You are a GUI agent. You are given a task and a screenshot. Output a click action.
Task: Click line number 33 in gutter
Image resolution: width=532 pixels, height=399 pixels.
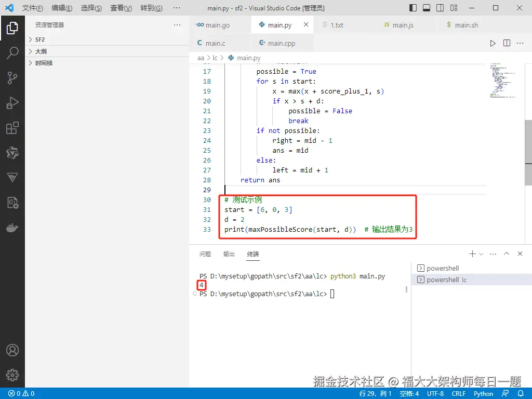click(x=207, y=229)
